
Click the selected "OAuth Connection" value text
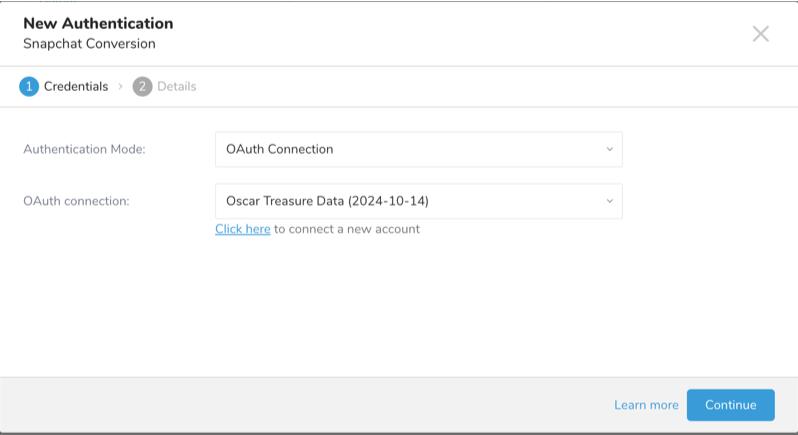[x=280, y=149]
